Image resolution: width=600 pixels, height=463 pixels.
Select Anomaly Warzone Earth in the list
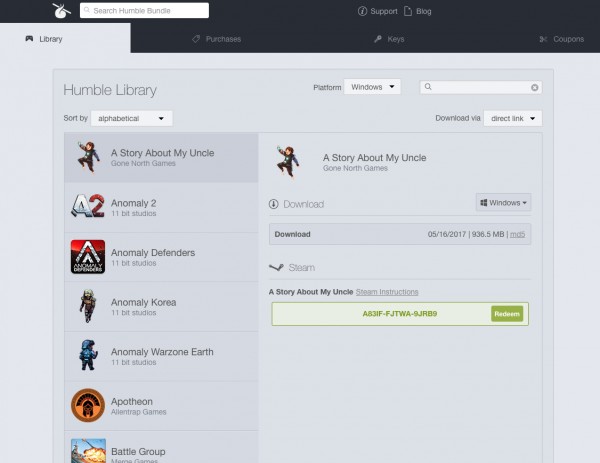(x=161, y=356)
